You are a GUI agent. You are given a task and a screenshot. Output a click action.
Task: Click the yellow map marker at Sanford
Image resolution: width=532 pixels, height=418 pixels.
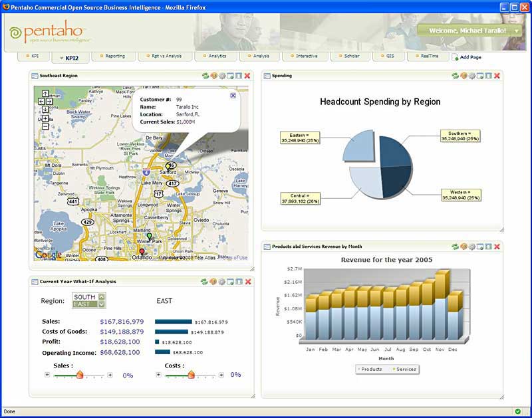[x=168, y=166]
